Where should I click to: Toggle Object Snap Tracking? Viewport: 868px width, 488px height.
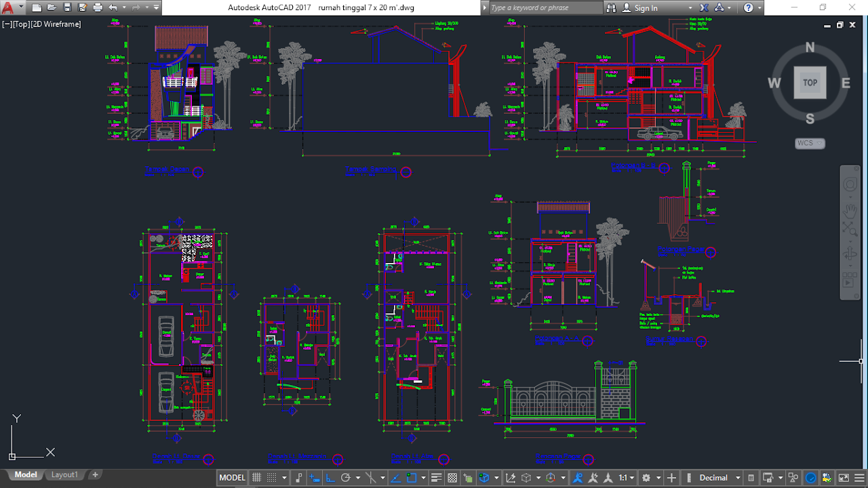(x=395, y=478)
